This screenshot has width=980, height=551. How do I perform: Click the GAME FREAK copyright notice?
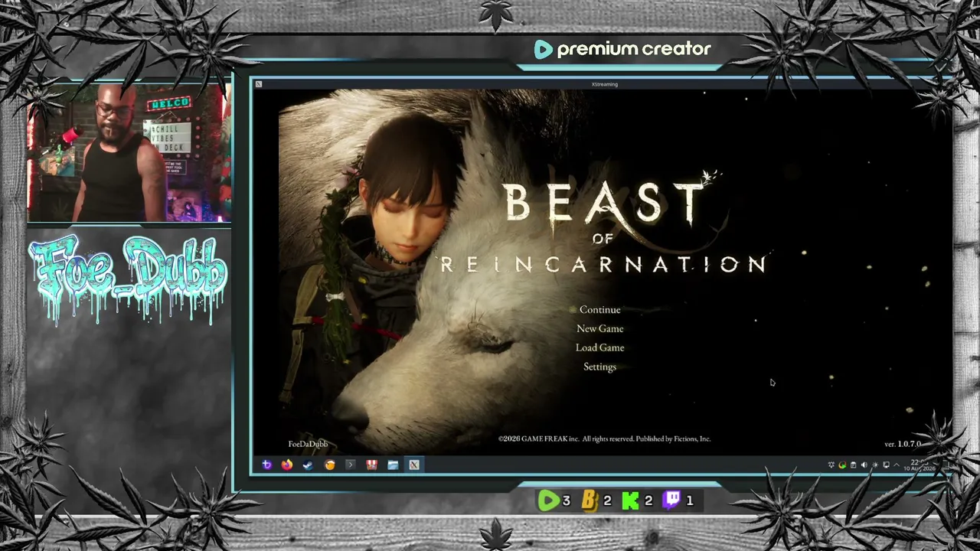pos(605,439)
